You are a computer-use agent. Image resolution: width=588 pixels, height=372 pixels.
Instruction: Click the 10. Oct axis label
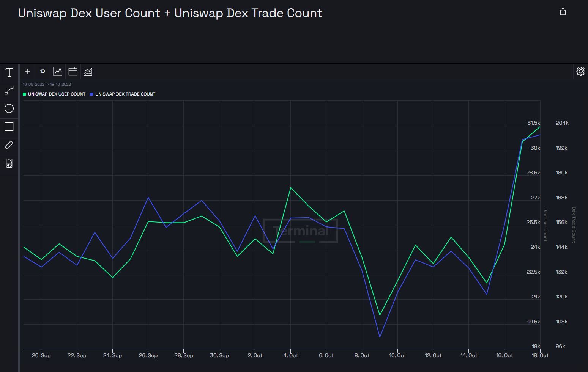click(x=397, y=356)
